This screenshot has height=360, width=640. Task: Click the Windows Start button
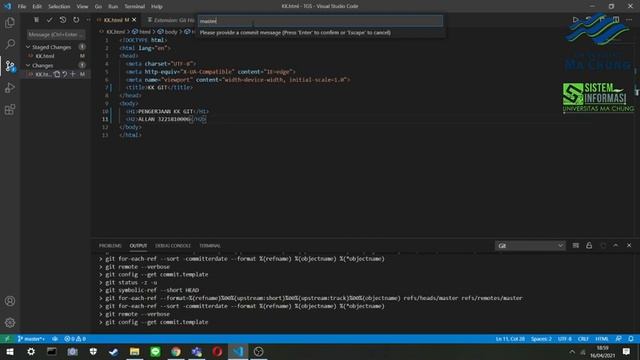pos(10,351)
